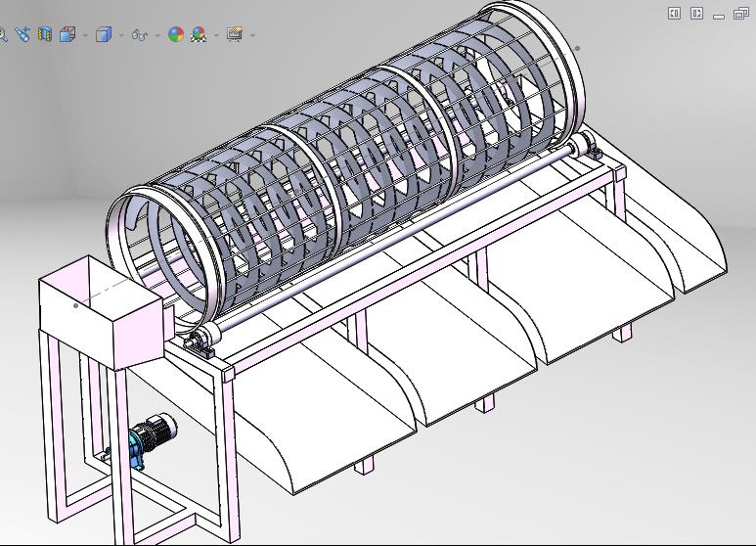Click the View Settings monitor icon
The width and height of the screenshot is (756, 546).
(234, 34)
